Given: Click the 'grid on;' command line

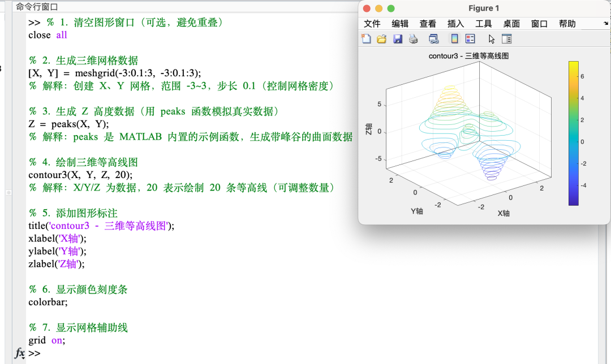Looking at the screenshot, I should pos(47,340).
